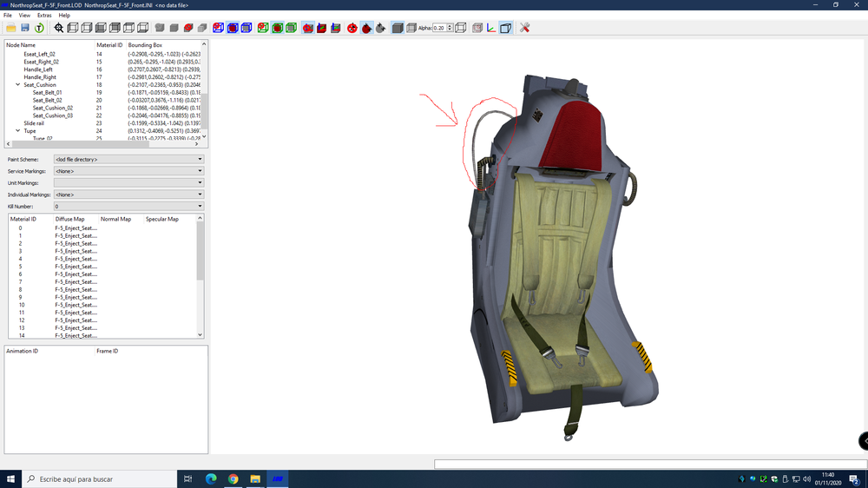This screenshot has width=868, height=488.
Task: Click the Material ID column header in the node list
Action: [x=109, y=45]
